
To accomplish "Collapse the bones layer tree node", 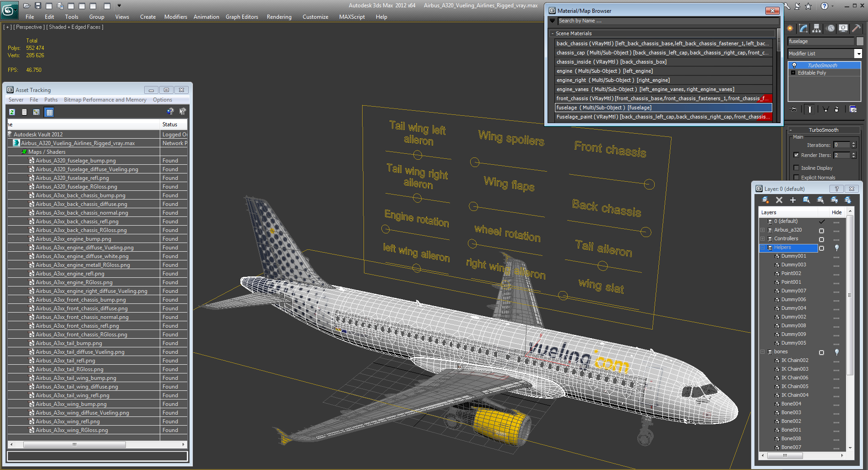I will [x=763, y=352].
